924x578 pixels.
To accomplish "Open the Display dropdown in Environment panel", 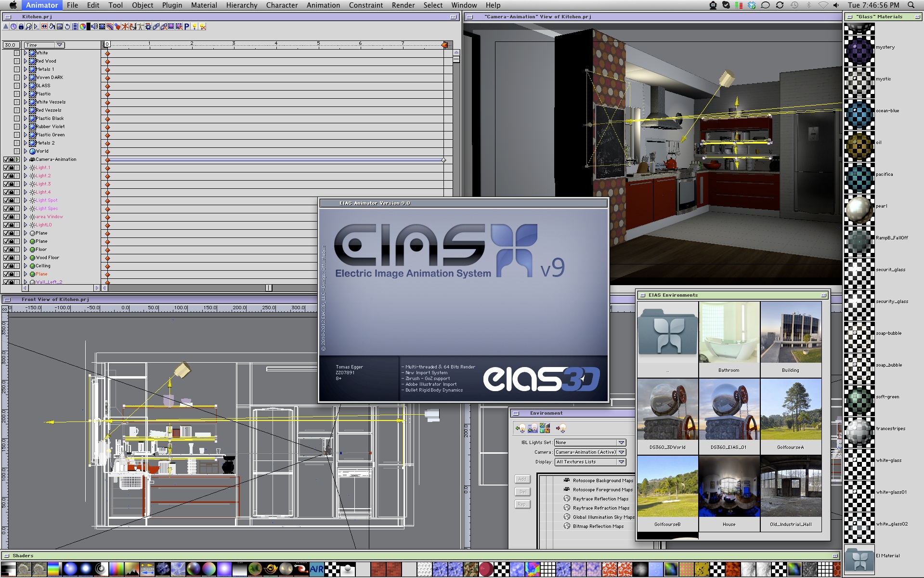I will pos(590,462).
